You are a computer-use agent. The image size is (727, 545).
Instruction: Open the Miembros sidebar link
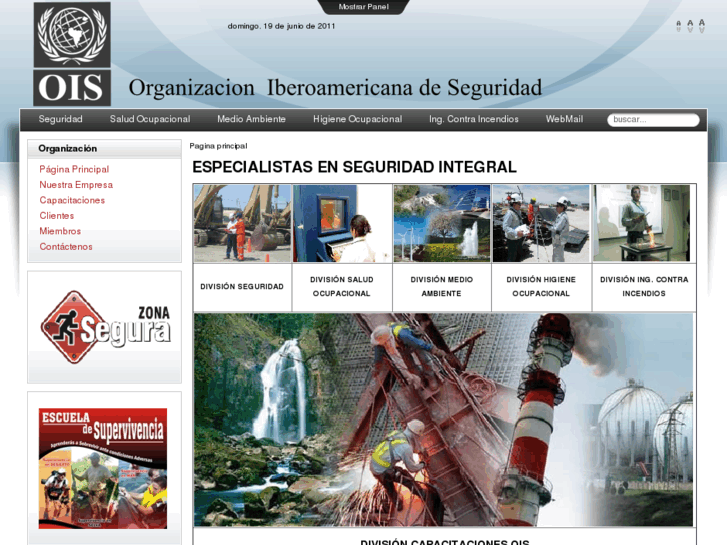coord(60,231)
